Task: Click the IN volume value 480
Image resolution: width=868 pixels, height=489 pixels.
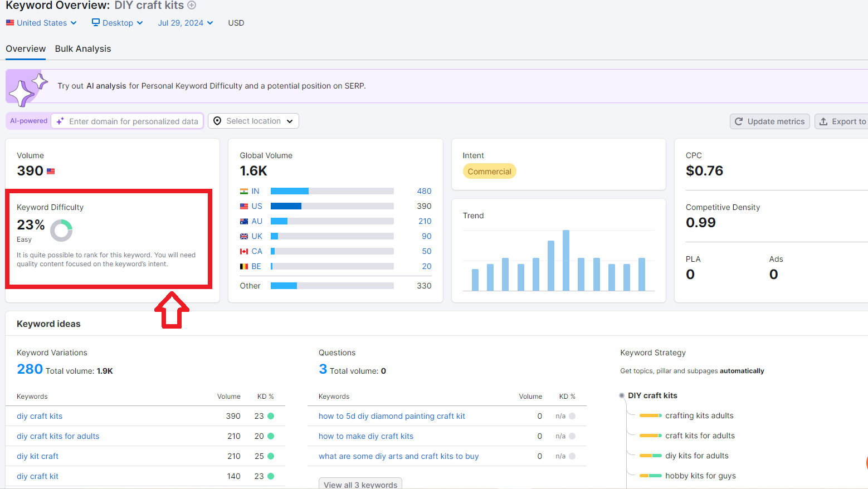Action: pos(424,191)
